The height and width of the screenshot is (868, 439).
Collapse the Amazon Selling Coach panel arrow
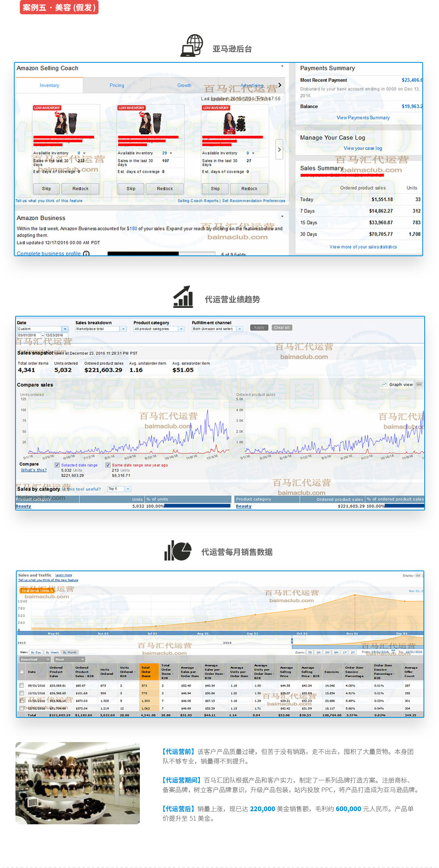coord(282,66)
